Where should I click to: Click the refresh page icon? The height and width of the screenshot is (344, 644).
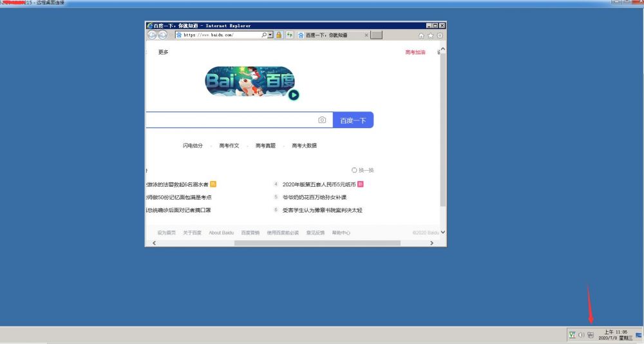click(290, 35)
